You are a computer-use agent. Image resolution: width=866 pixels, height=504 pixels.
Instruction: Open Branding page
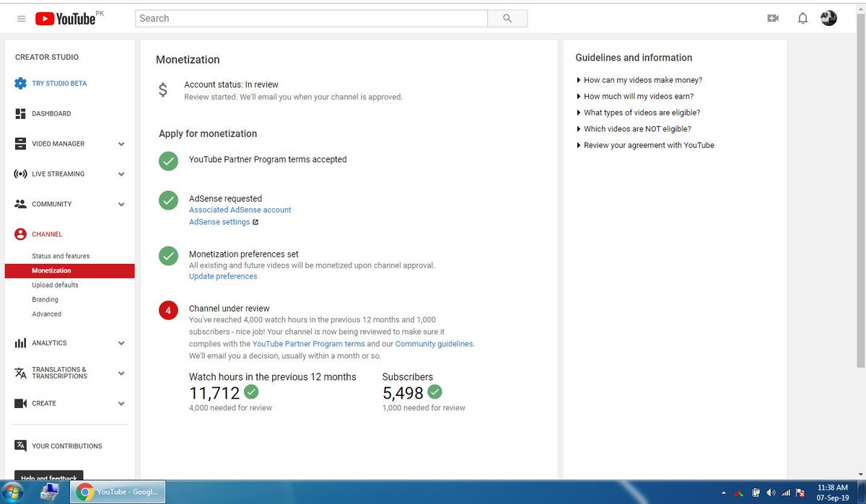[x=45, y=299]
